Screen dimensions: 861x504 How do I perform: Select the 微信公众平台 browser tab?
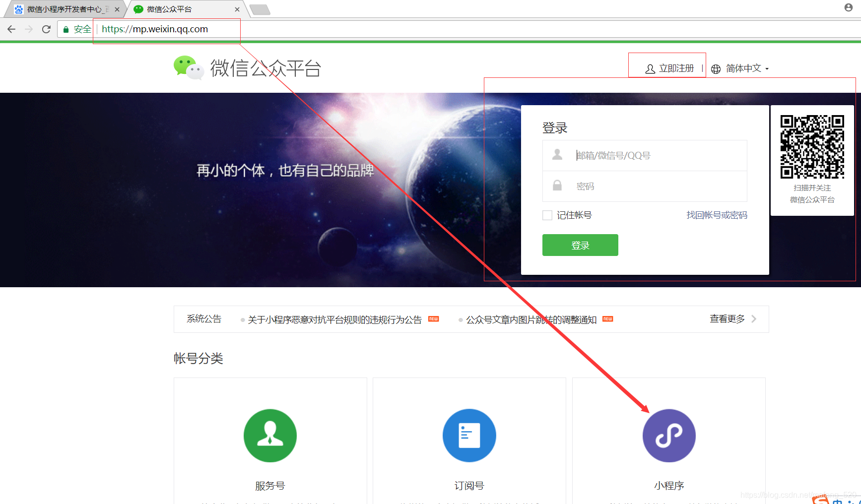click(186, 9)
